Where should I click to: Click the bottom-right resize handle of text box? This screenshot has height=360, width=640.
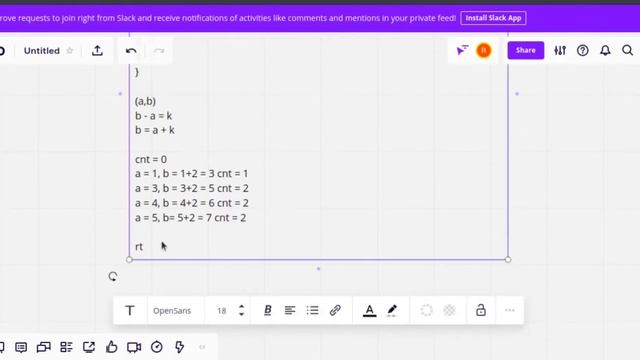point(508,260)
